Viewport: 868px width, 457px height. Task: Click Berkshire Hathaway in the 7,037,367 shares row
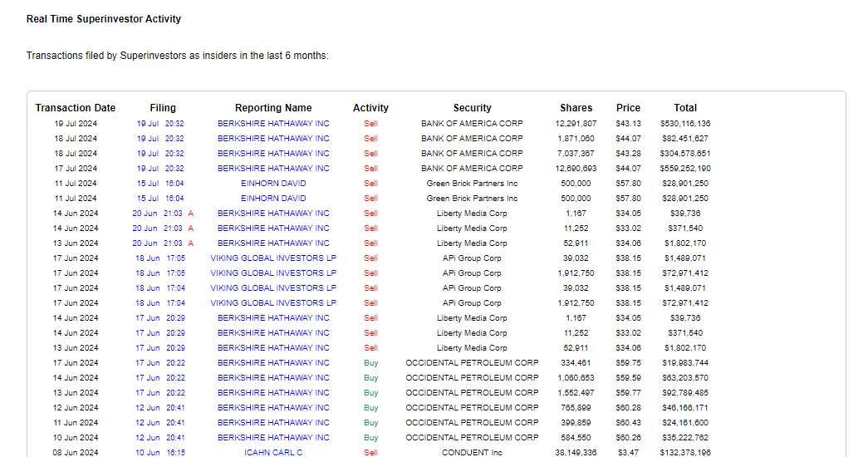click(x=273, y=154)
